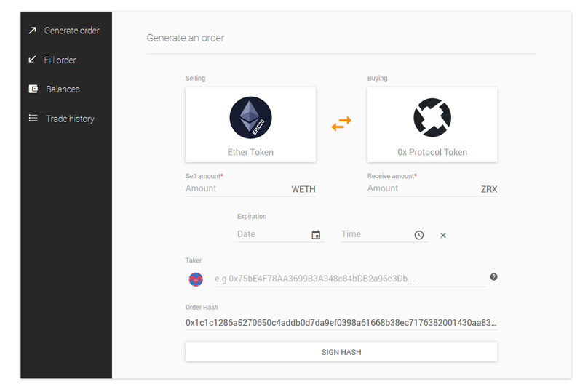Click the Generate an order heading
Screen dimensions: 588x392
(x=186, y=38)
